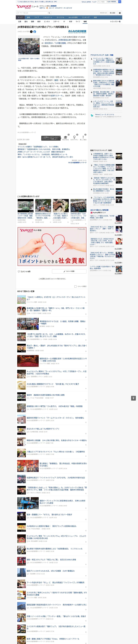
Task: Open the ランキング tab
Action: [86, 17]
